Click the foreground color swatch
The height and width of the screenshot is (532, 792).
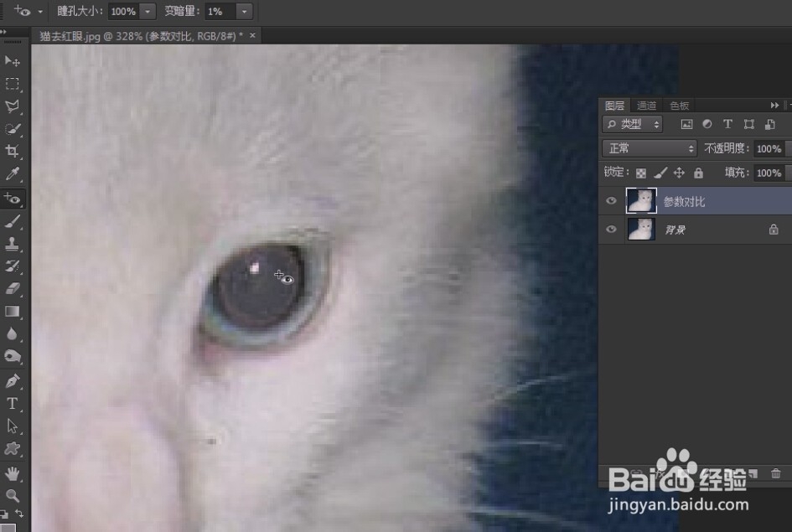tap(7, 528)
